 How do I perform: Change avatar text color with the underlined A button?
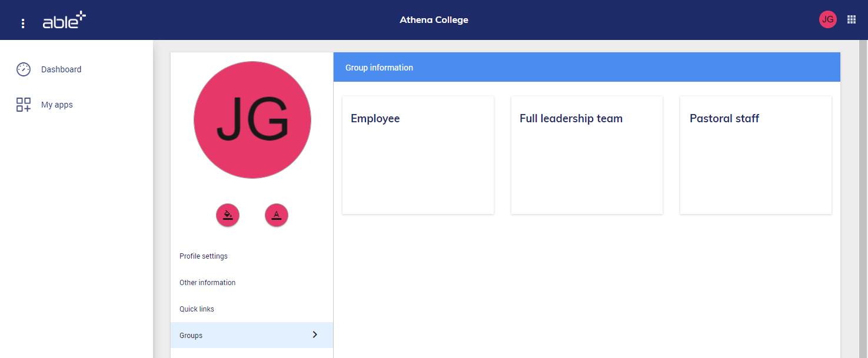[x=276, y=215]
